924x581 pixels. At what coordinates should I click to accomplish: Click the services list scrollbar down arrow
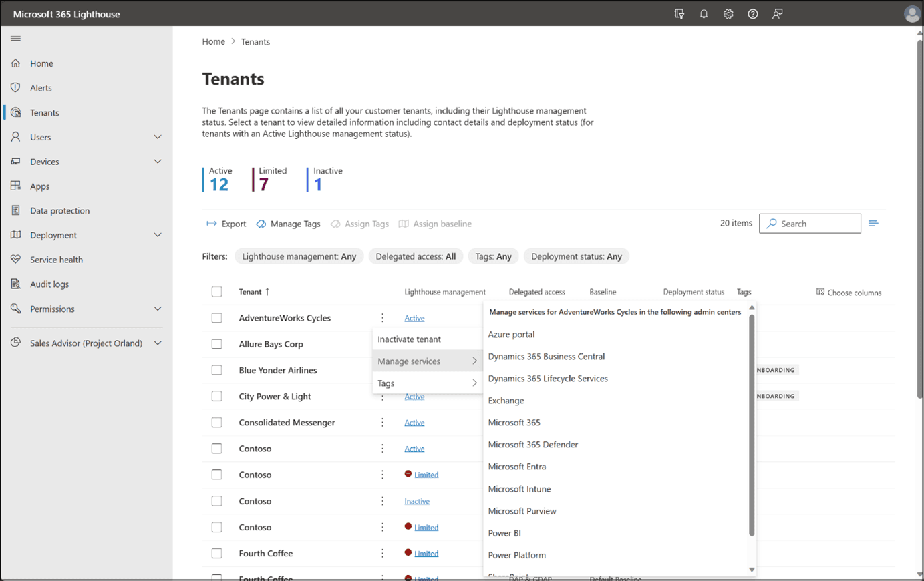point(752,570)
